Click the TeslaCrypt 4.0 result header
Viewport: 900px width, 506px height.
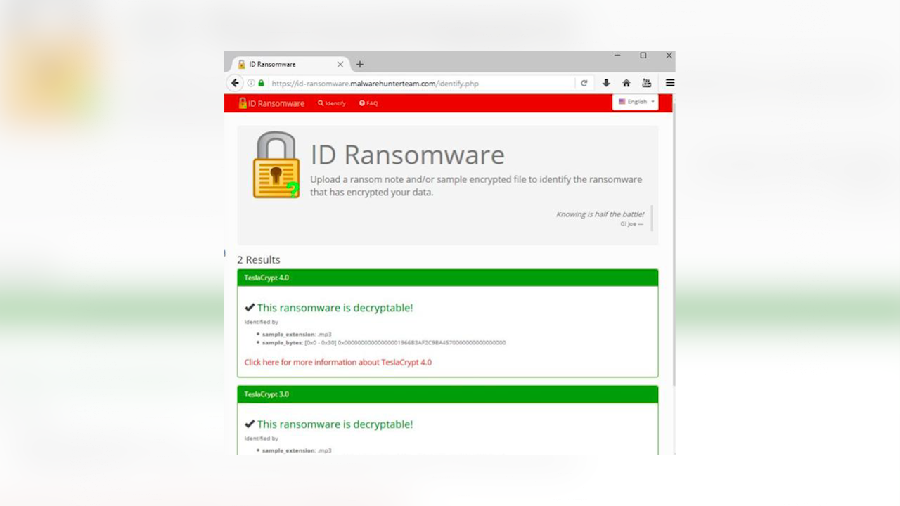click(x=448, y=278)
